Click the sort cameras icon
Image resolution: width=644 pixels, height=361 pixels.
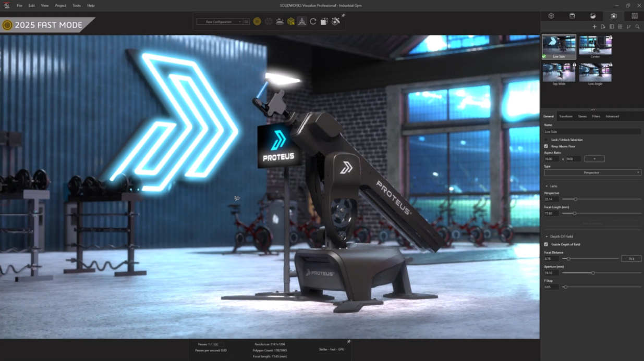coord(629,27)
